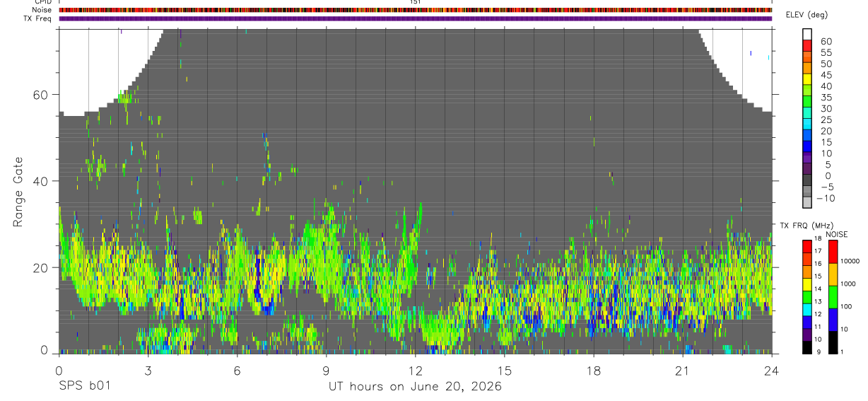Viewport: 868px width, 401px height.
Task: Click the red 60 degree elevation swatch
Action: 807,45
